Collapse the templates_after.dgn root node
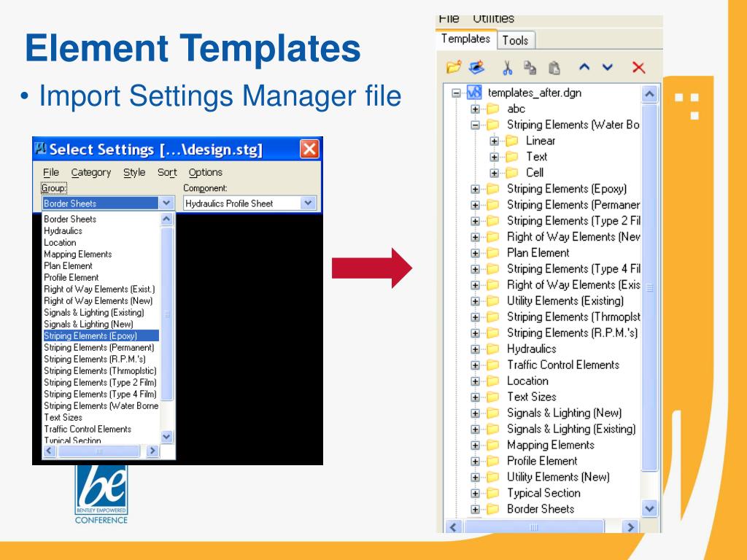This screenshot has width=747, height=560. point(457,93)
